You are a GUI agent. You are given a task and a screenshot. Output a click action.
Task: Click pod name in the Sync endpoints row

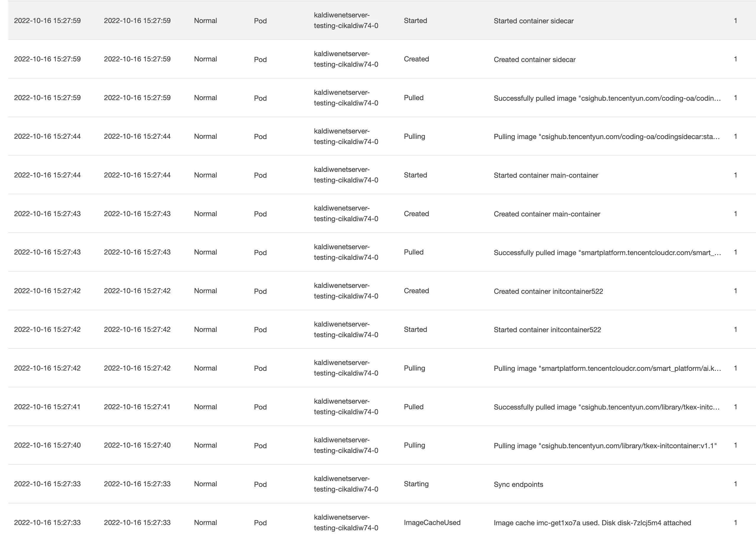pyautogui.click(x=346, y=484)
